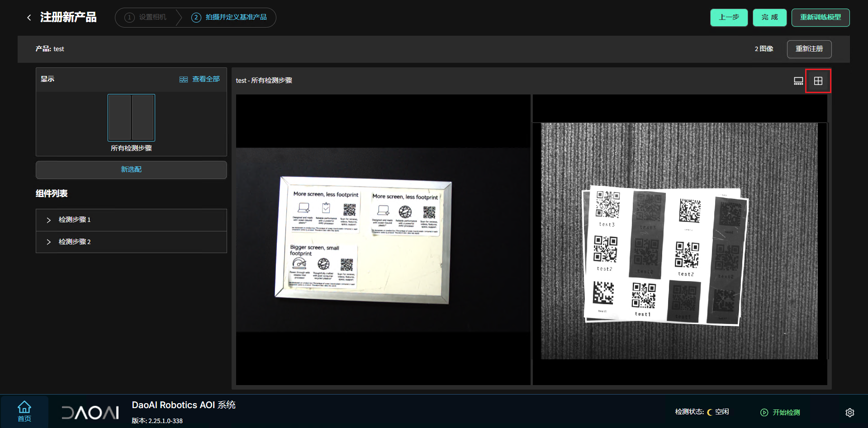Expand 检测步骤 1 chevron
868x428 pixels.
click(48, 220)
